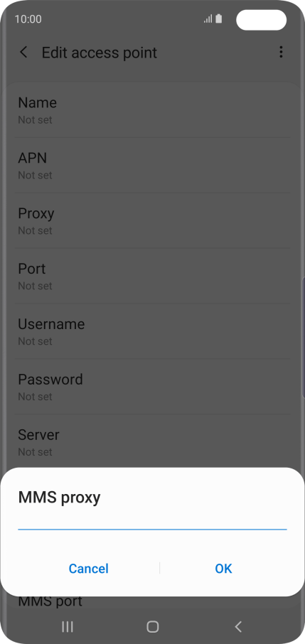Tap the battery status icon
Image resolution: width=305 pixels, height=644 pixels.
point(219,19)
